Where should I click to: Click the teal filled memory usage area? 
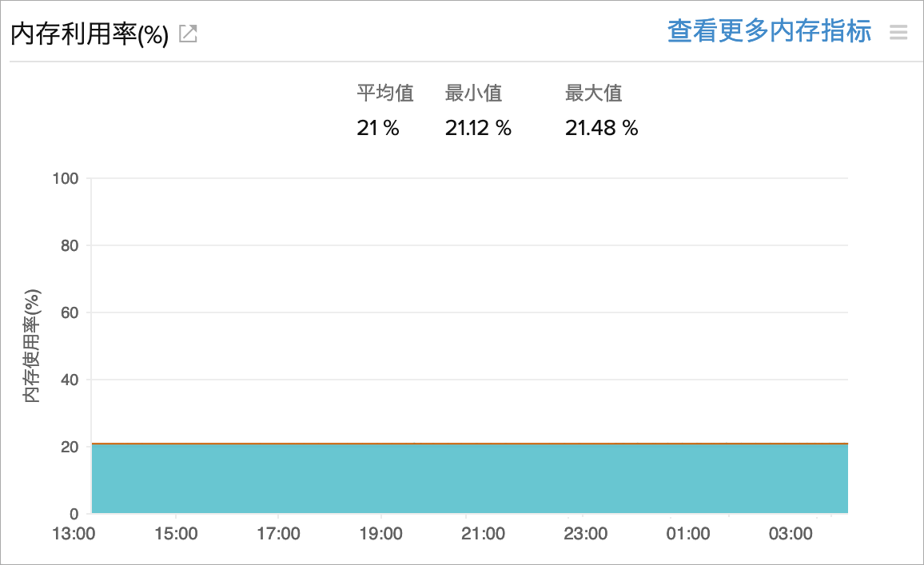(x=470, y=479)
